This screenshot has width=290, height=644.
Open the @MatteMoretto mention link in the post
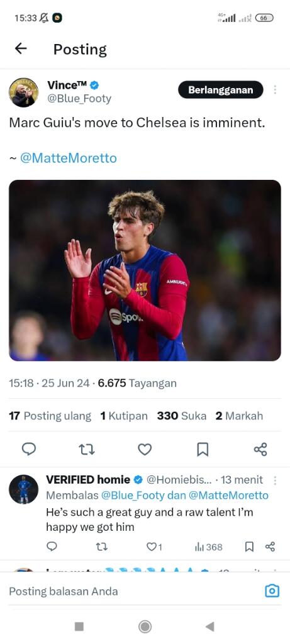coord(68,158)
